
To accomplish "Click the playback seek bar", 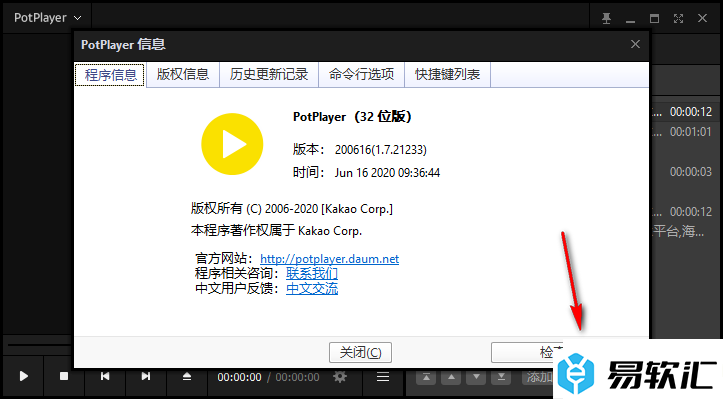I will tap(39, 345).
